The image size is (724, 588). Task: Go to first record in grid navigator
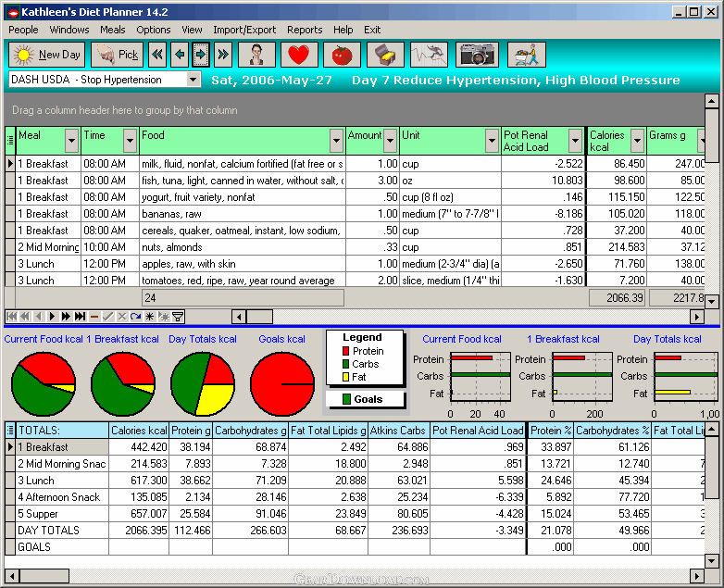pos(11,317)
